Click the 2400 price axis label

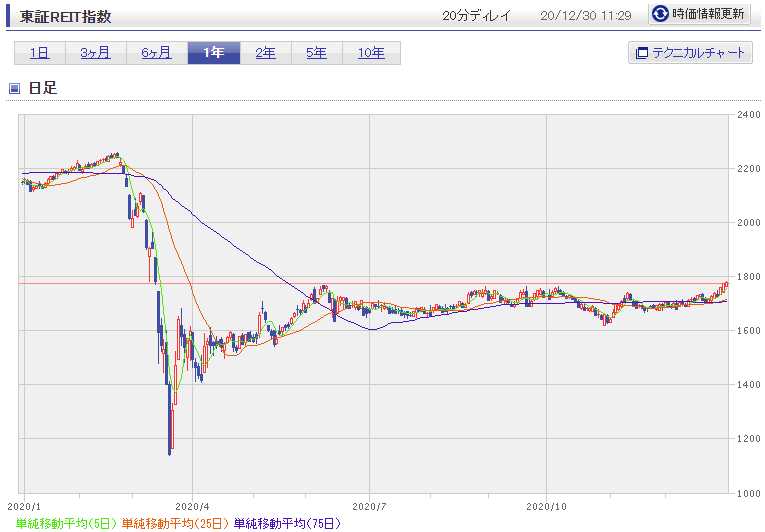click(748, 115)
